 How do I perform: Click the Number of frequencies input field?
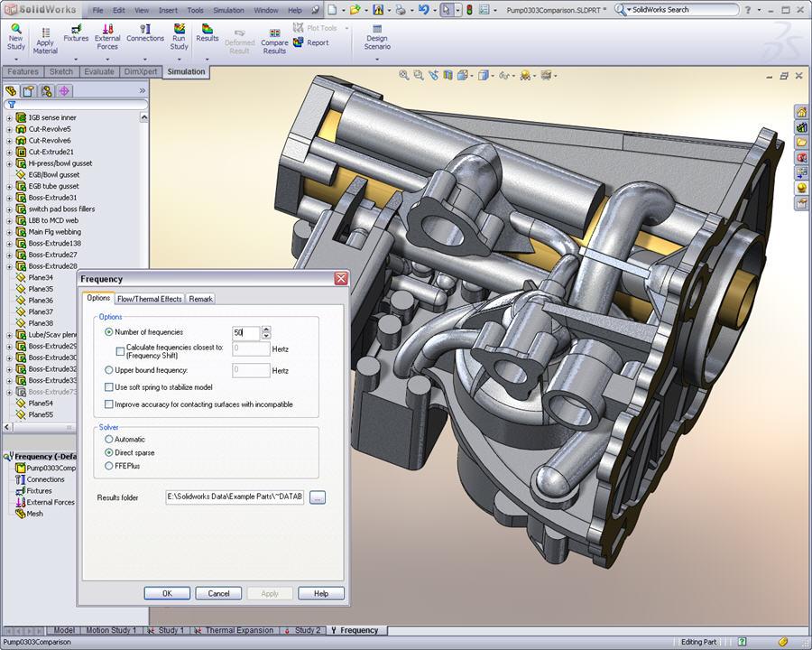[x=246, y=333]
